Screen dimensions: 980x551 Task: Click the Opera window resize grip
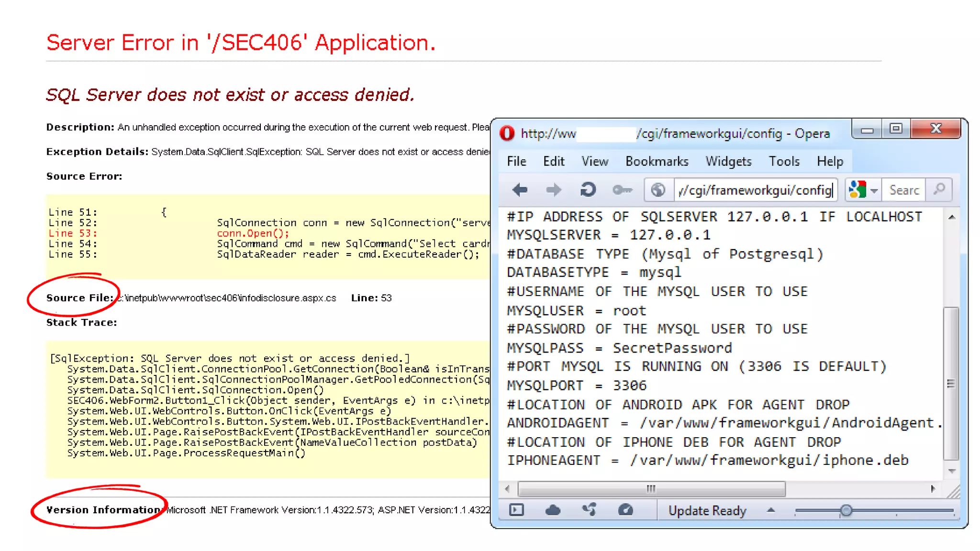953,491
